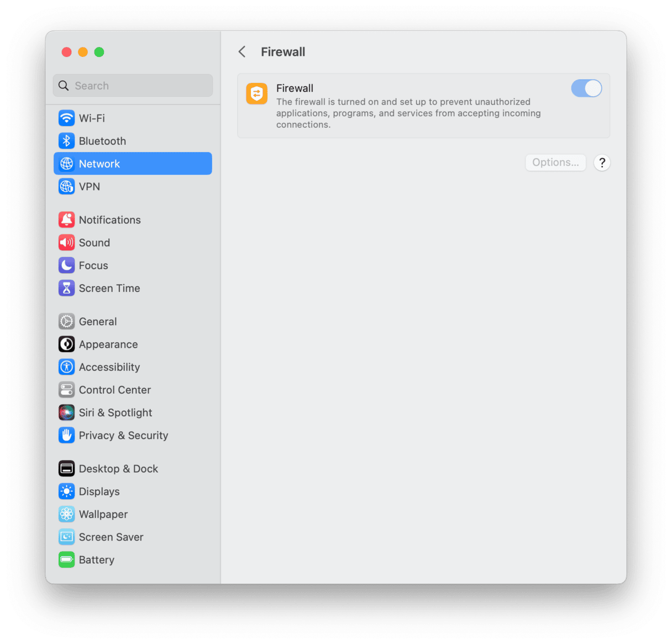
Task: Click the orange Firewall shield icon
Action: pos(257,93)
